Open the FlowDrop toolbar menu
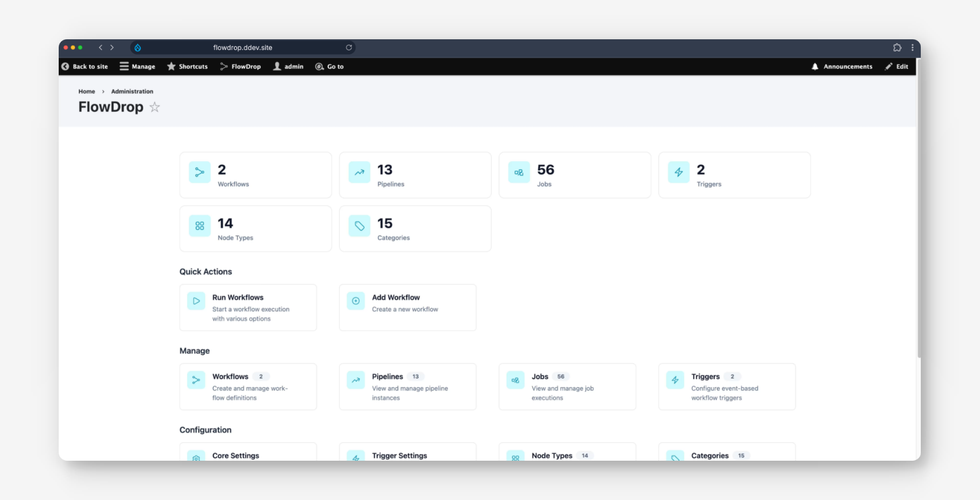Screen dimensions: 980x500 point(240,66)
